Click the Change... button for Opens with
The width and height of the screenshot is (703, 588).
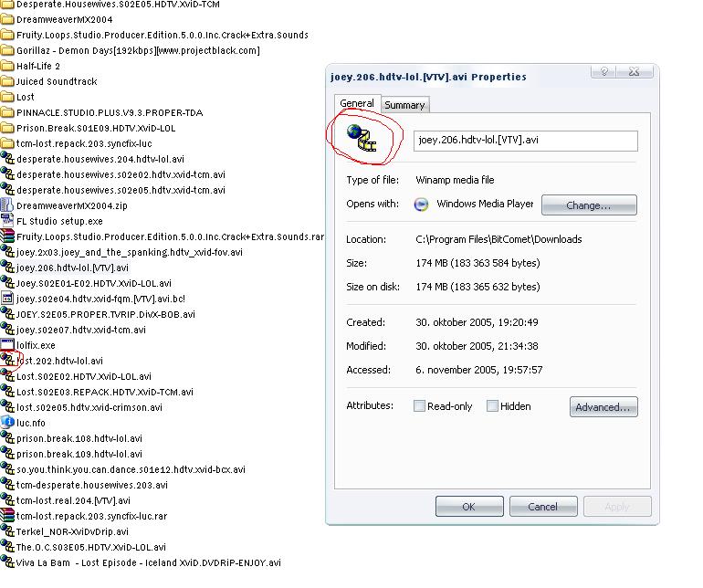[x=589, y=205]
